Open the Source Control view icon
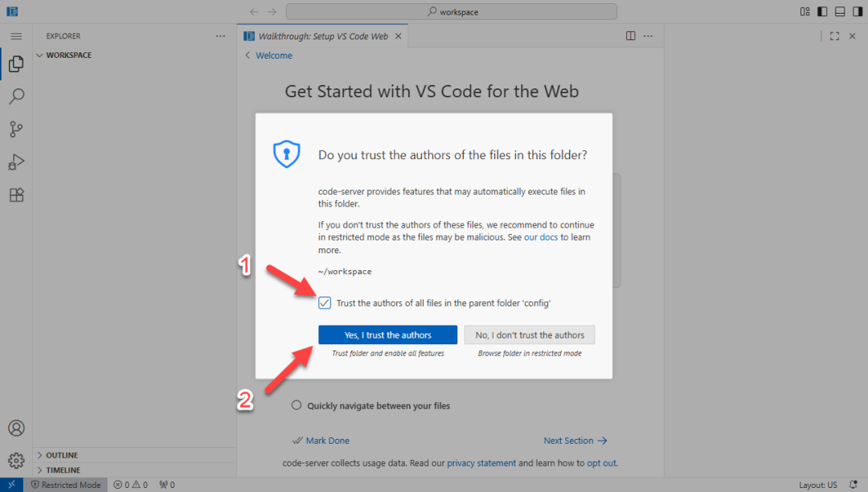This screenshot has width=868, height=492. point(16,129)
